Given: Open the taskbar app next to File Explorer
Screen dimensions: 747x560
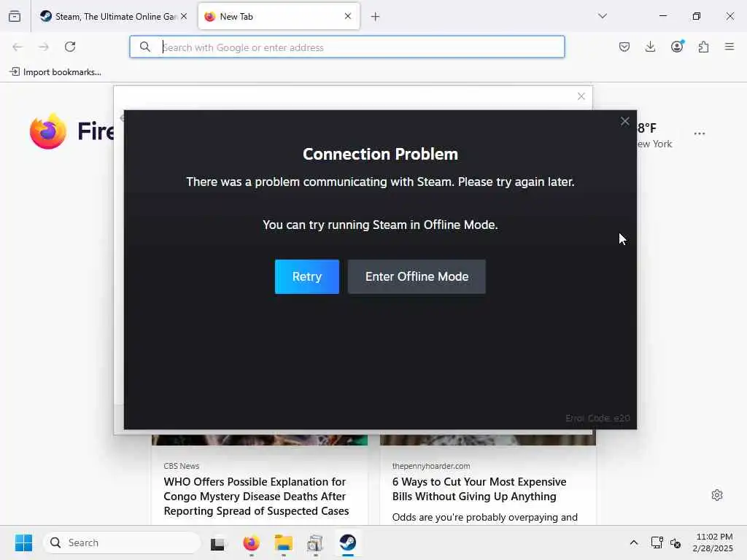Looking at the screenshot, I should click(x=315, y=542).
